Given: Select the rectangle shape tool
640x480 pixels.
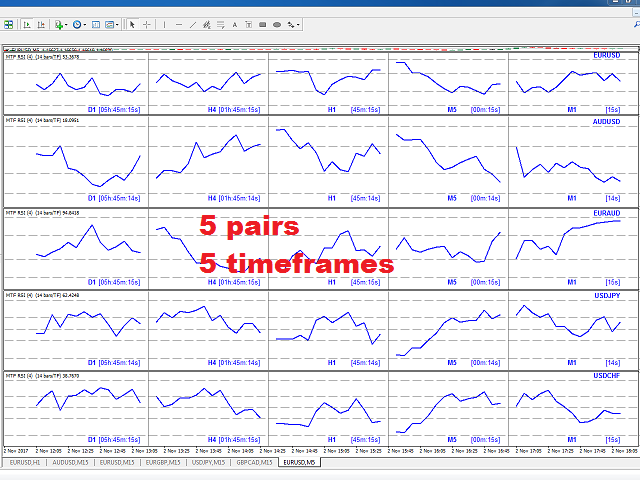Looking at the screenshot, I should 263,25.
